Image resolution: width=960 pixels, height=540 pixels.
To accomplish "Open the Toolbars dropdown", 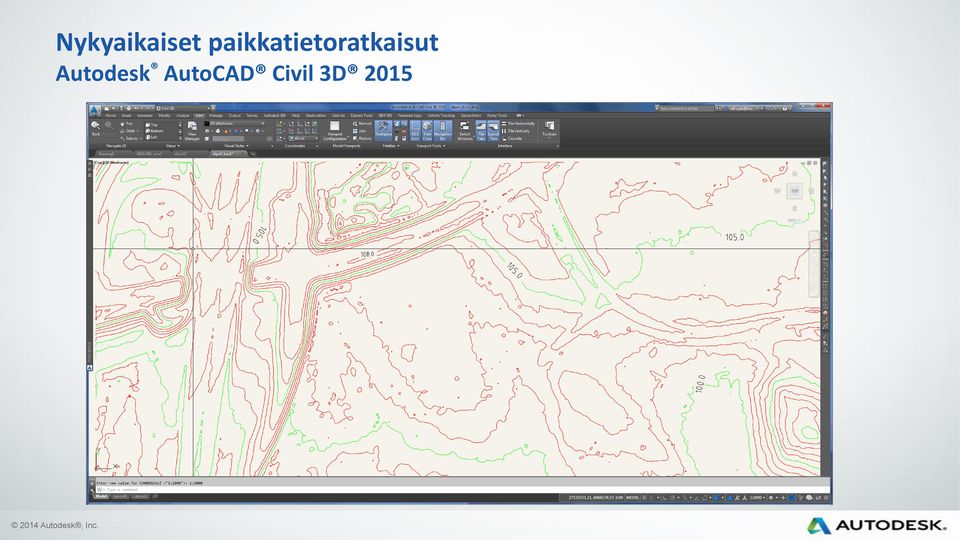I will (x=549, y=129).
